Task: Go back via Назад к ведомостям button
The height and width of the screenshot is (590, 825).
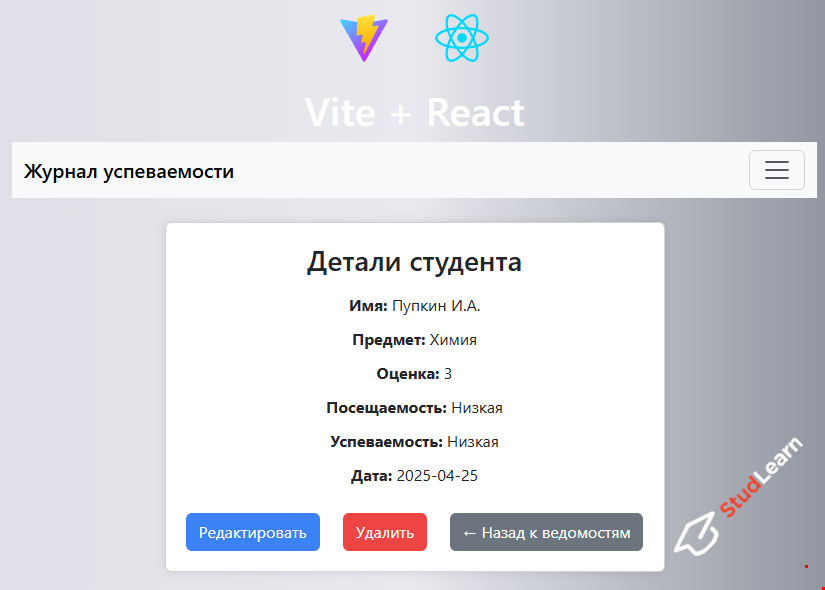Action: point(546,532)
